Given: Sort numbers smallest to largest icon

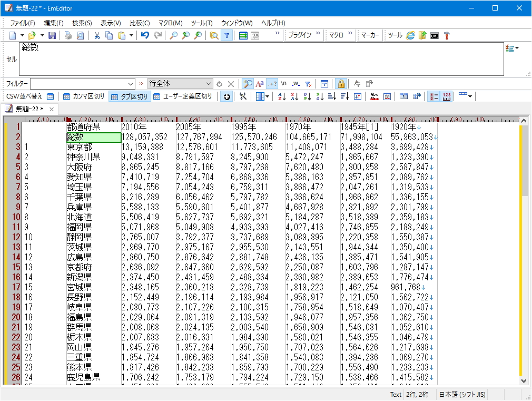Looking at the screenshot, I should tap(307, 96).
